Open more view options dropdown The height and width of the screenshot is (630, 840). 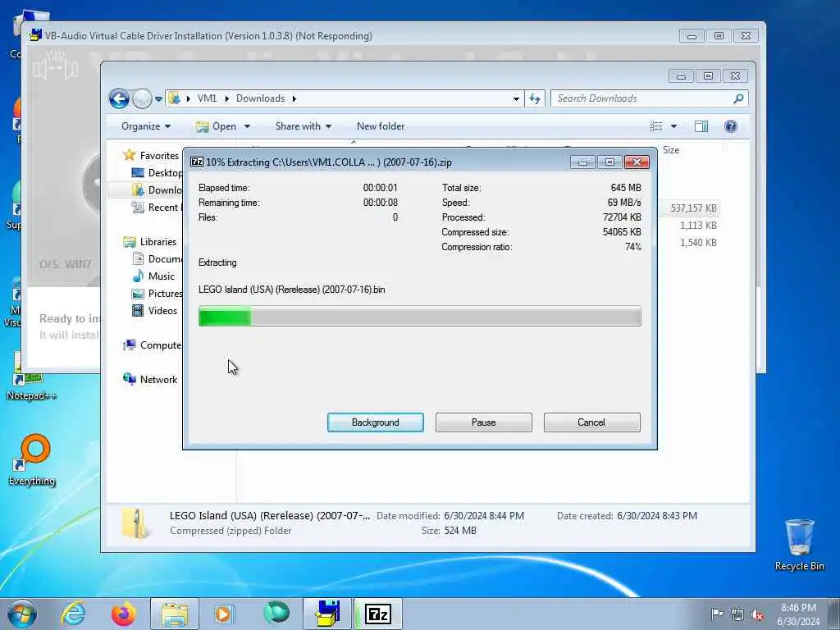(x=674, y=126)
